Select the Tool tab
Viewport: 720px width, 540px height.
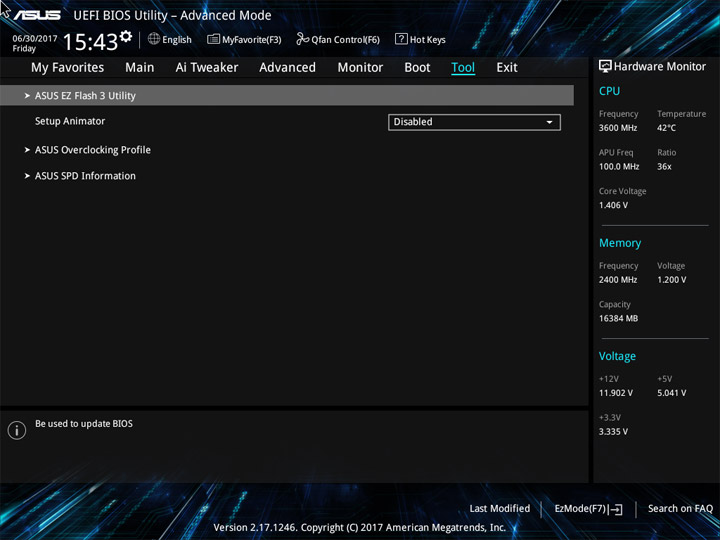[x=463, y=68]
